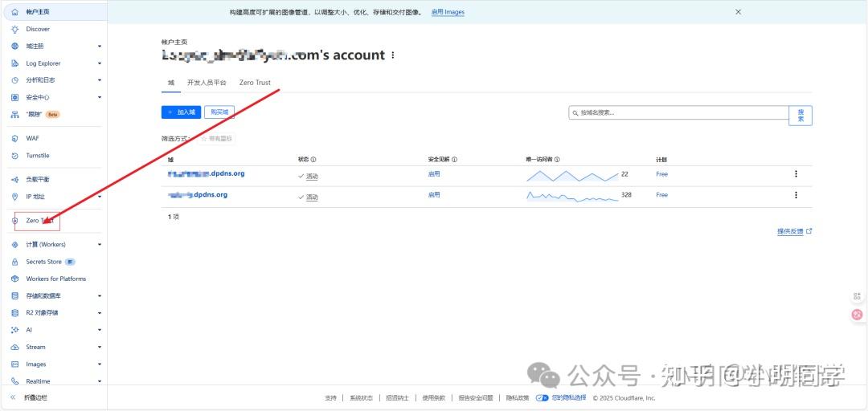Viewport: 868px width, 411px height.
Task: Expand the 计算 (Workers) section arrow
Action: [100, 245]
